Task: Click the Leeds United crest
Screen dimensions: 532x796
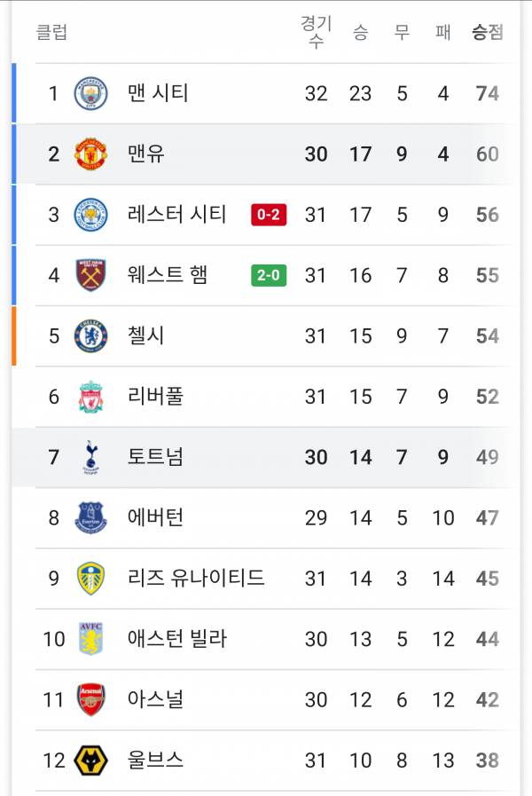Action: pyautogui.click(x=90, y=579)
